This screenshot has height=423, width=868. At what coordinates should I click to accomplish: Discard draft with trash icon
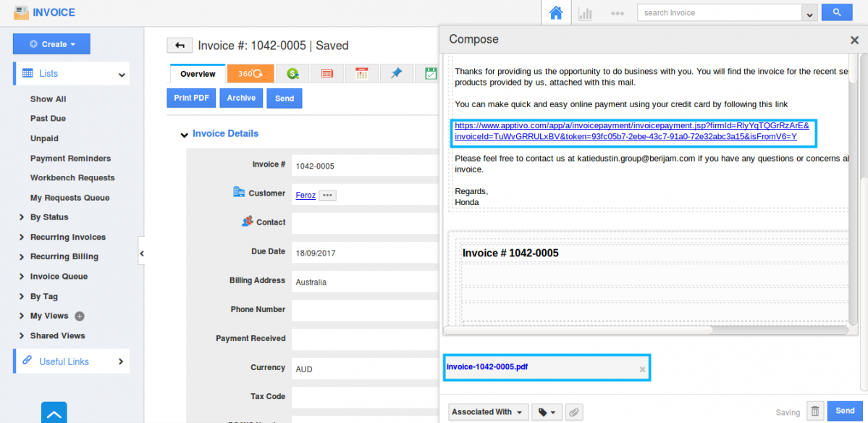click(x=815, y=411)
